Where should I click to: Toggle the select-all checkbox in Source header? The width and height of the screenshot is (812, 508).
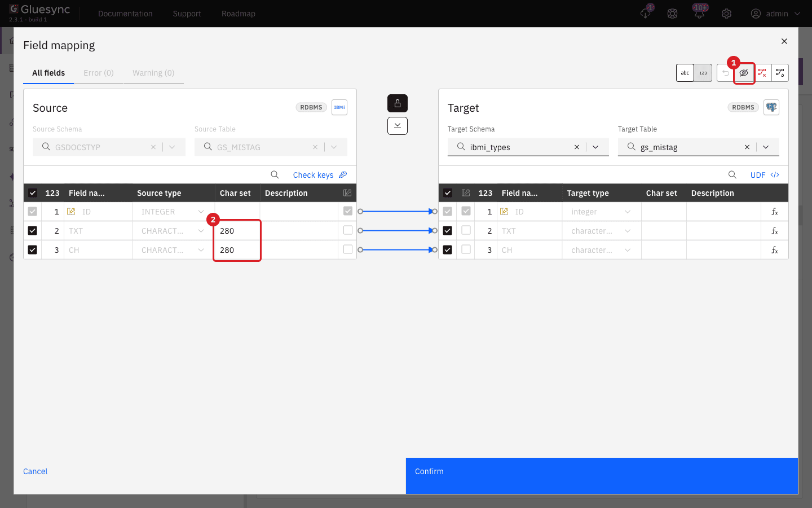pyautogui.click(x=33, y=193)
